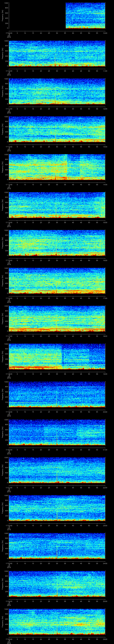This screenshot has width=114, height=644.
Task: Click the 19:00 end time label
Action: (x=105, y=374)
